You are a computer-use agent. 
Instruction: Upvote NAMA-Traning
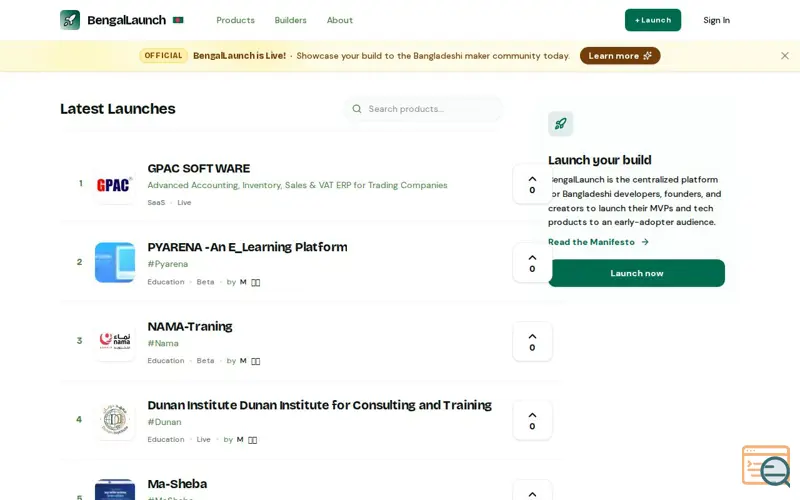coord(532,341)
